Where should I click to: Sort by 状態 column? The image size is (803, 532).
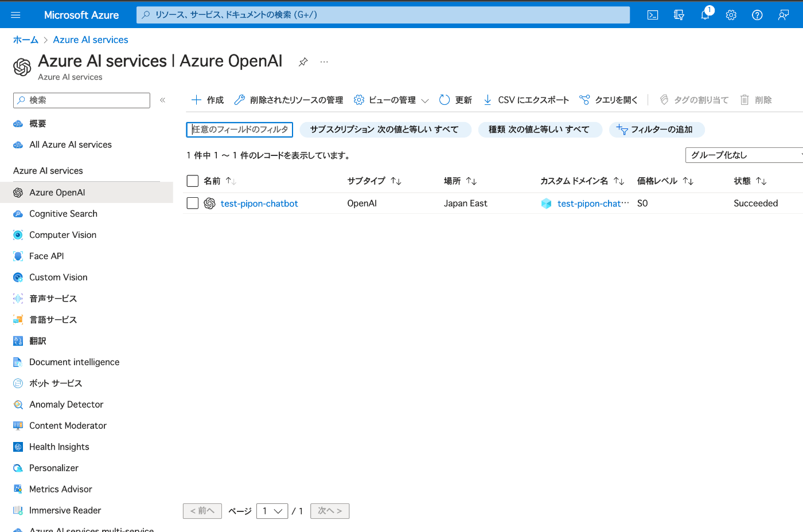[750, 181]
